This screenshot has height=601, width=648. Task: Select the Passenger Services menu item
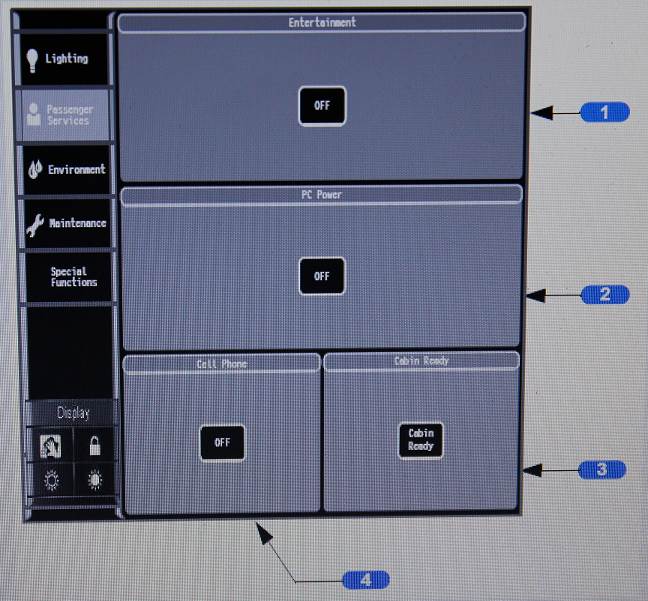(66, 115)
